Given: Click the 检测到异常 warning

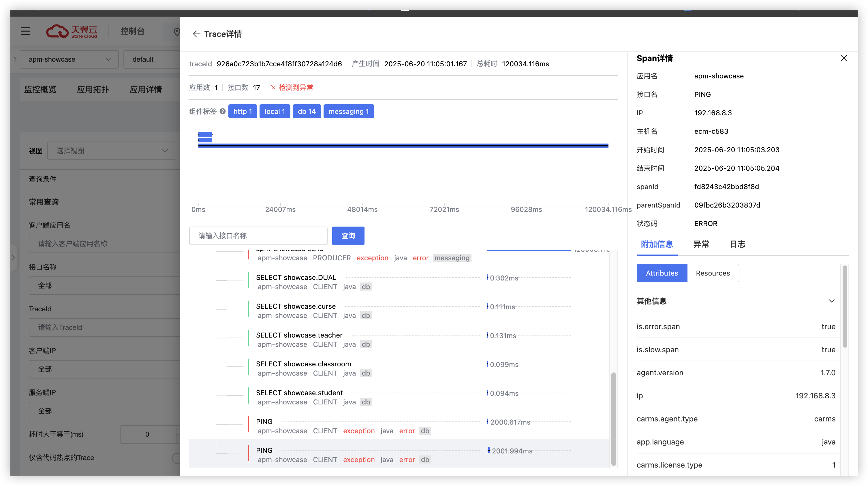Looking at the screenshot, I should (x=292, y=88).
